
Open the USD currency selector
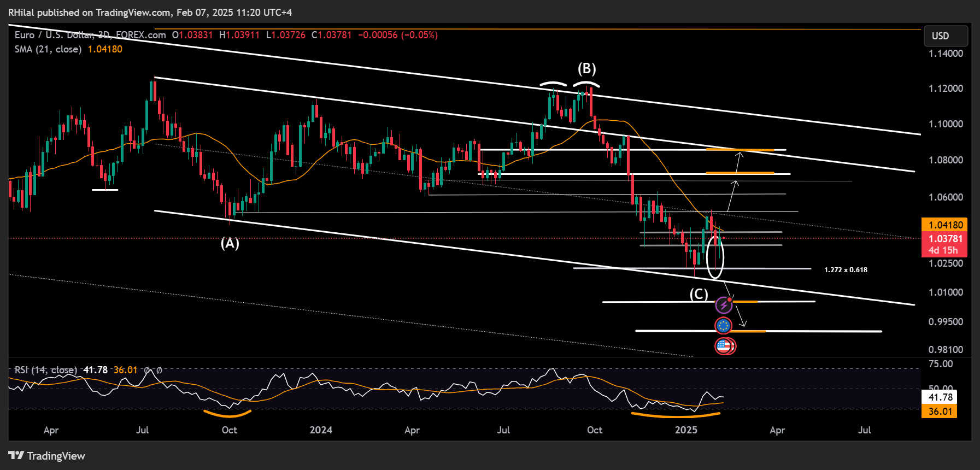click(946, 36)
